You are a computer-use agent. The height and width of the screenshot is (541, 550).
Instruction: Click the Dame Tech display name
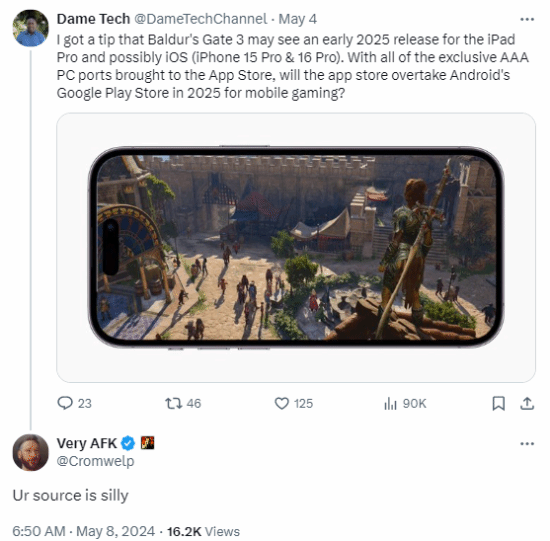coord(93,19)
